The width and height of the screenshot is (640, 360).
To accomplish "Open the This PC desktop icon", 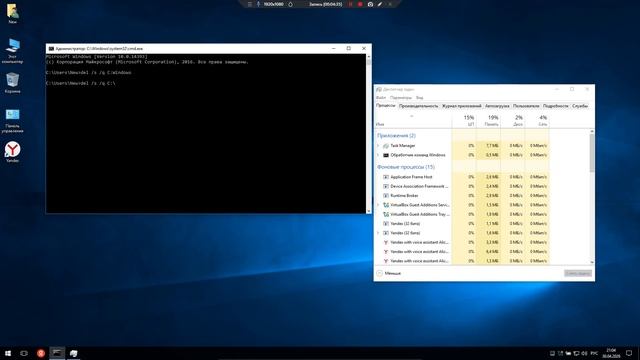I will coord(13,50).
